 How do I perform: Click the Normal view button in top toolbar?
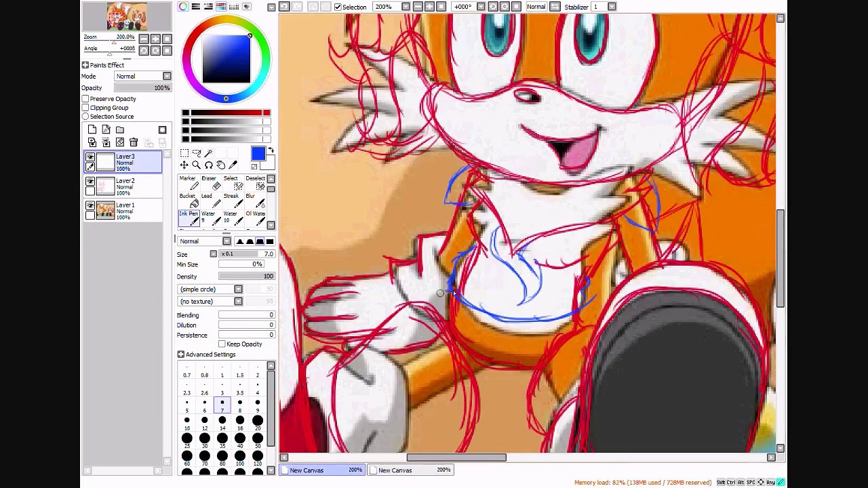(536, 7)
